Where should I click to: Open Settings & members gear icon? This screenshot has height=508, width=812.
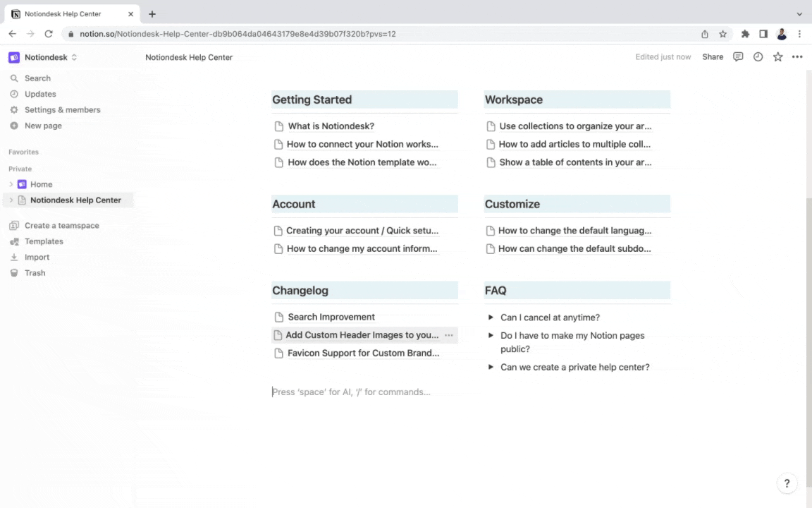coord(14,110)
